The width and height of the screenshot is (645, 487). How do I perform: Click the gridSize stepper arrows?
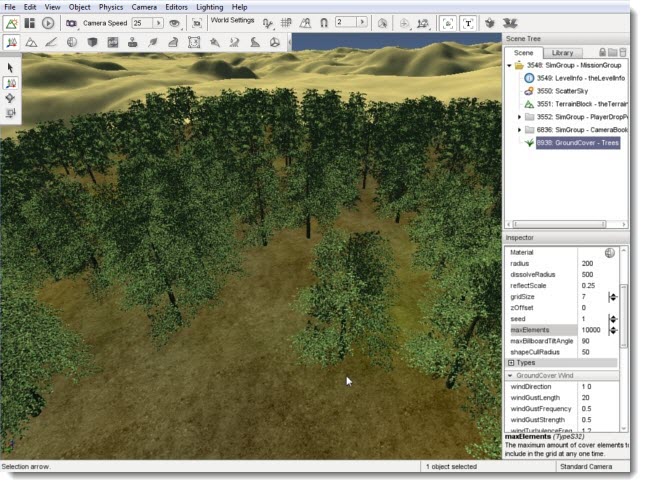pyautogui.click(x=612, y=297)
